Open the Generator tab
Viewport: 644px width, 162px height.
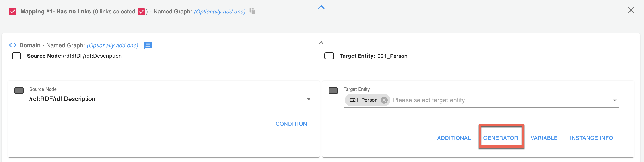(501, 138)
